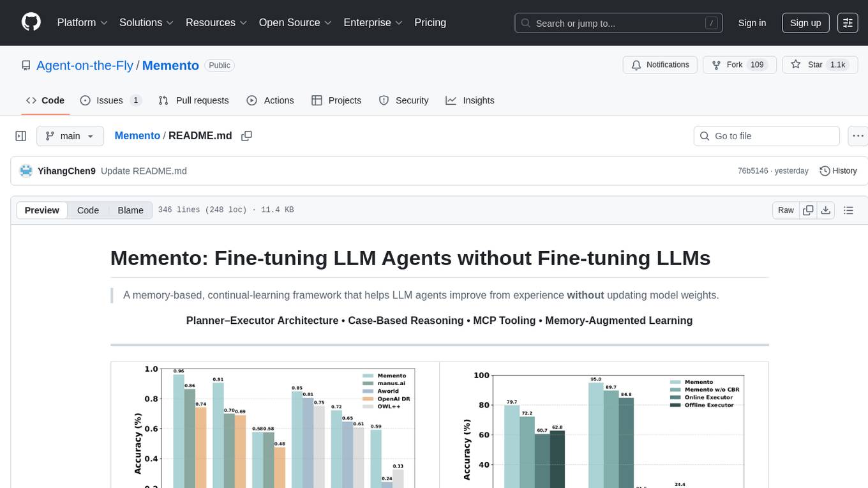View the 1.1k stargazers count
868x488 pixels.
point(837,65)
